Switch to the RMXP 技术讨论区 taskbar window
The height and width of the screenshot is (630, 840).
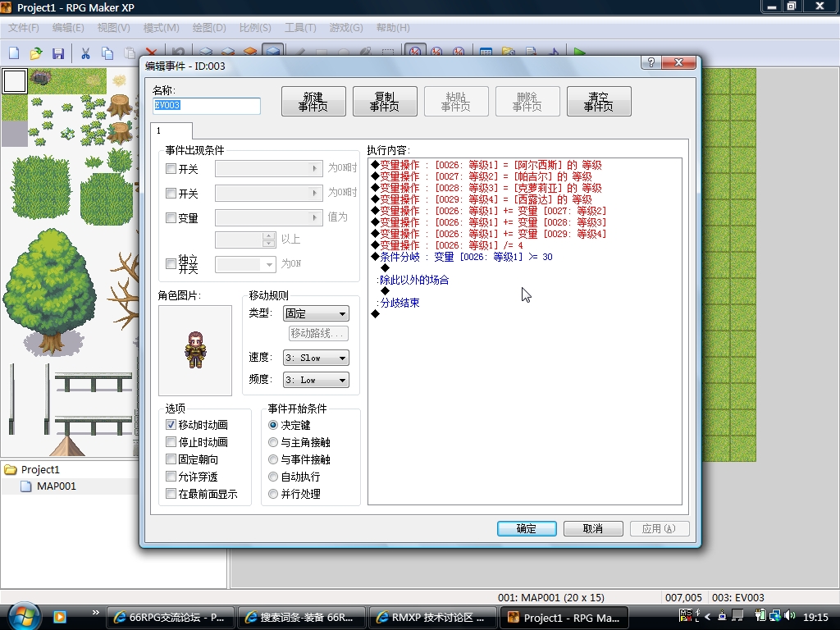click(433, 617)
